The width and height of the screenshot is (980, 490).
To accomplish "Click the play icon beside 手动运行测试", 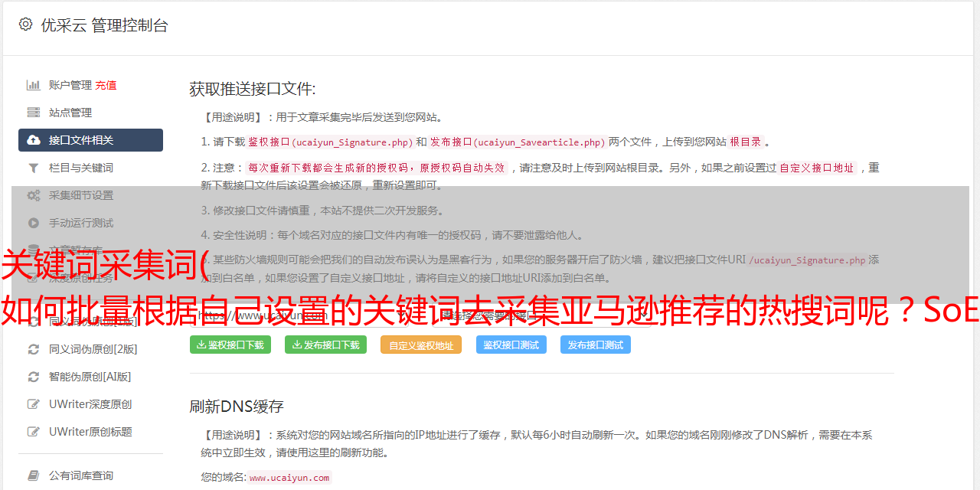I will 34,223.
